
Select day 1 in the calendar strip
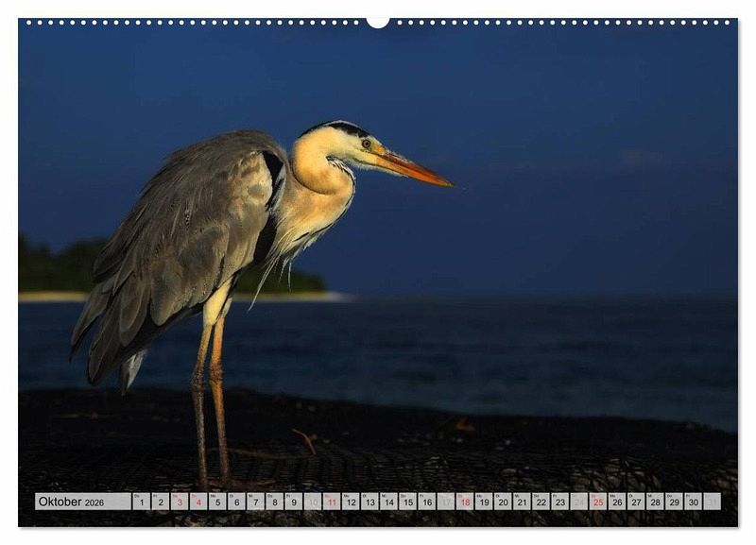(x=142, y=502)
